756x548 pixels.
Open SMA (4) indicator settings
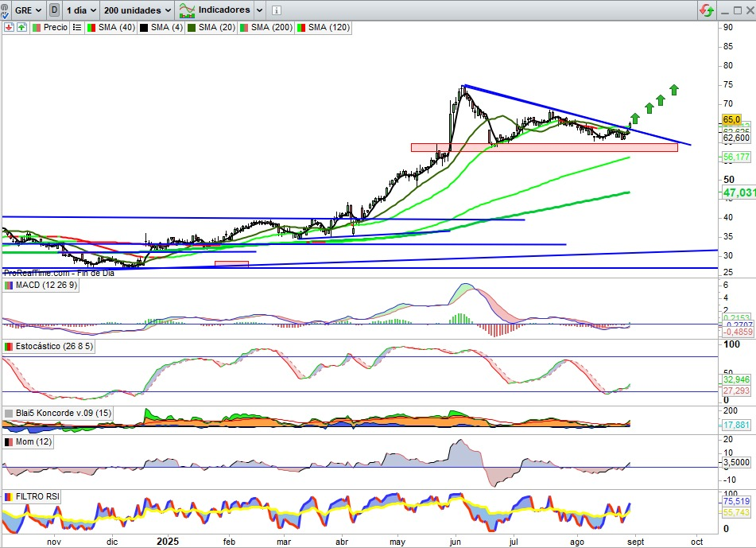pyautogui.click(x=161, y=28)
